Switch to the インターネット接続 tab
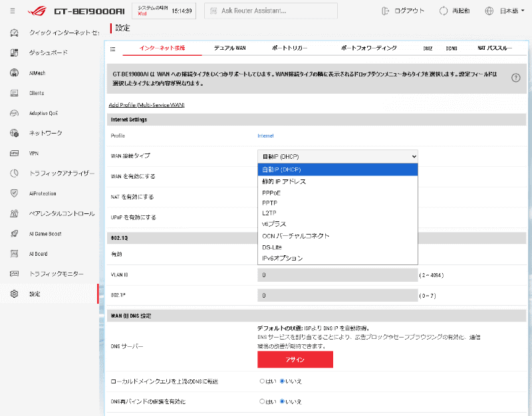Viewport: 532px width, 416px height. tap(162, 48)
